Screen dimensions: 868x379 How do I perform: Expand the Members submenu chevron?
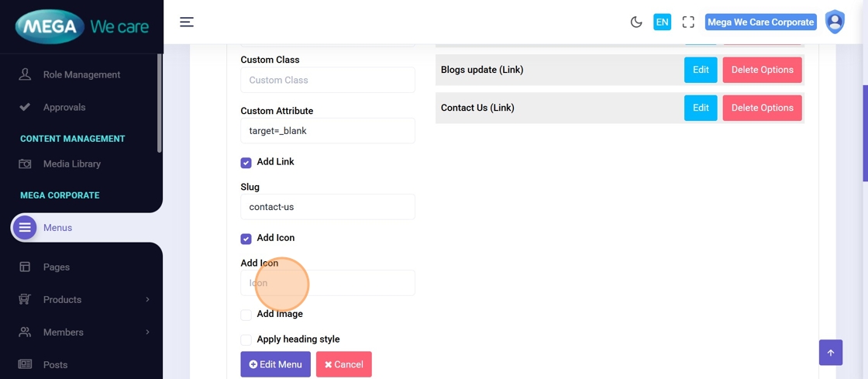tap(147, 332)
